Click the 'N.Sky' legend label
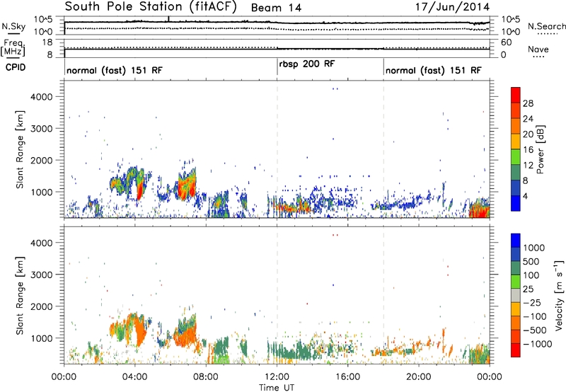566x392 pixels. point(13,26)
